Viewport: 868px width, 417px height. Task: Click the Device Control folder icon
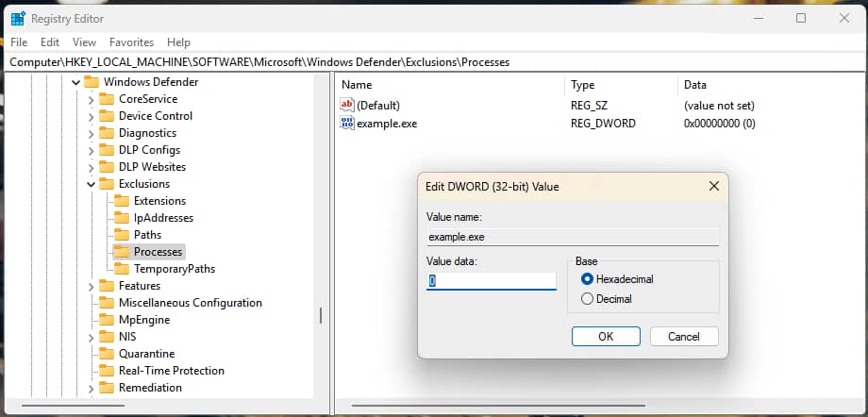pos(107,116)
